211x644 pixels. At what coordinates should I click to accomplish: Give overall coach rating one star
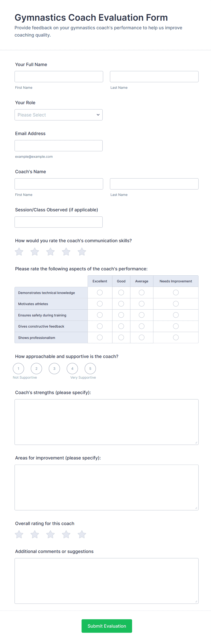pos(19,535)
